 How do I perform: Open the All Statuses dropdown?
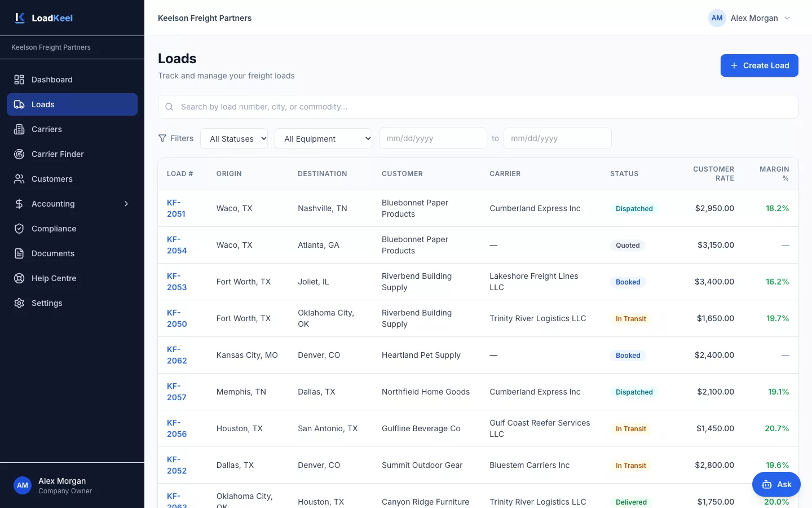click(x=234, y=139)
